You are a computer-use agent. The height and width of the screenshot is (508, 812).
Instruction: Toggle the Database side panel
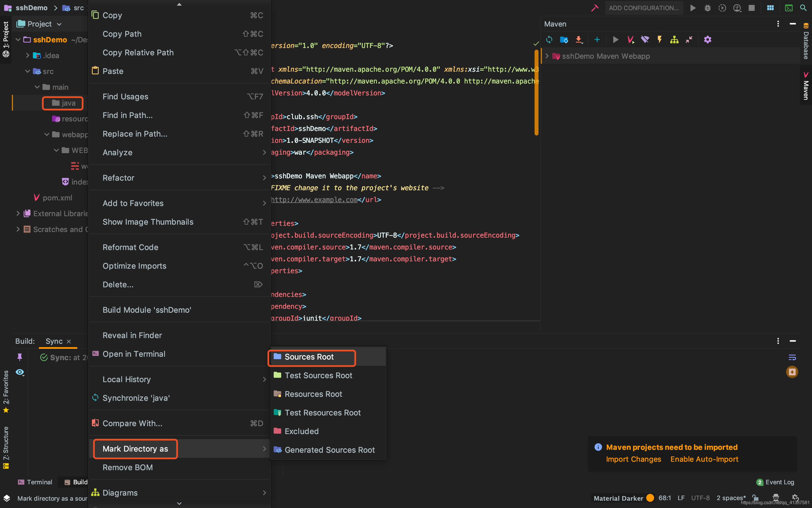click(x=806, y=41)
